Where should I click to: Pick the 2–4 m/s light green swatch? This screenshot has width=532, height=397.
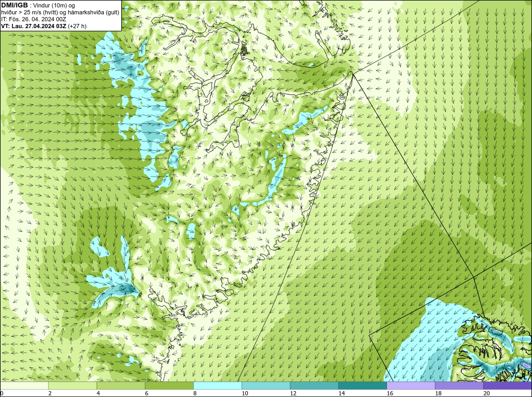[x=72, y=386]
